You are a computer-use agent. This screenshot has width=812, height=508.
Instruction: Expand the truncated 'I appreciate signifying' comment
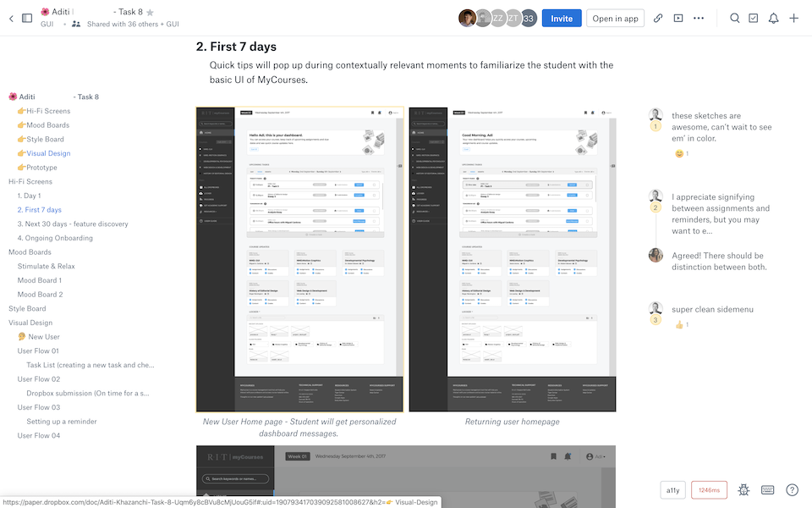(x=721, y=213)
